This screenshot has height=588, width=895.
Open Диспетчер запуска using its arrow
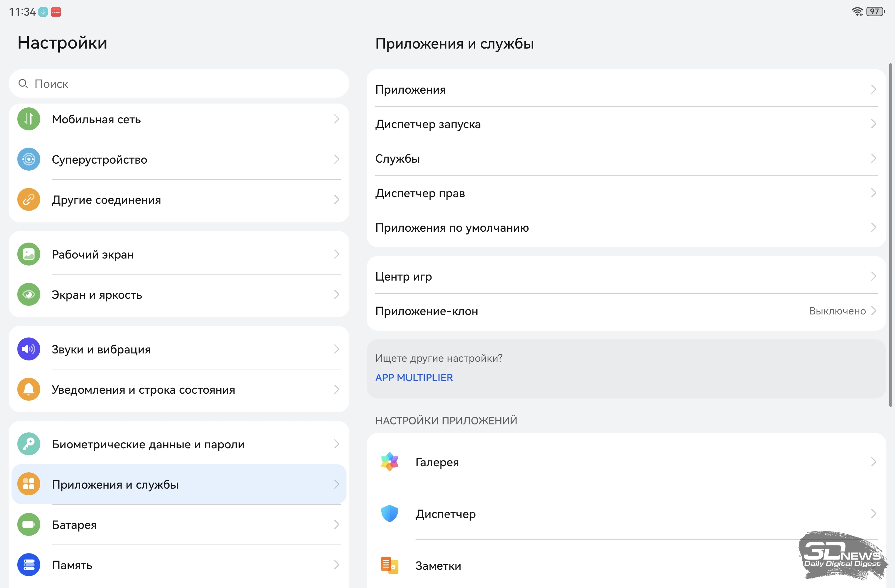(874, 124)
